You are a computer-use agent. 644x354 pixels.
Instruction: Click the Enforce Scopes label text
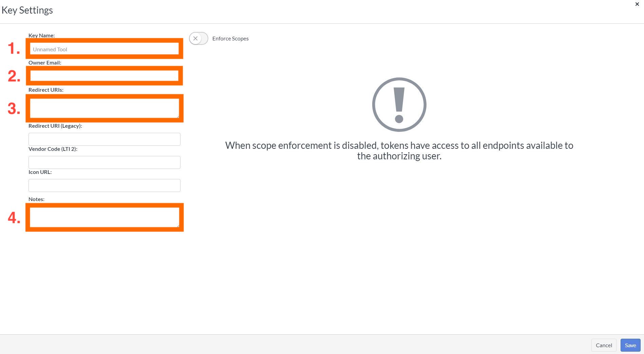click(x=230, y=38)
